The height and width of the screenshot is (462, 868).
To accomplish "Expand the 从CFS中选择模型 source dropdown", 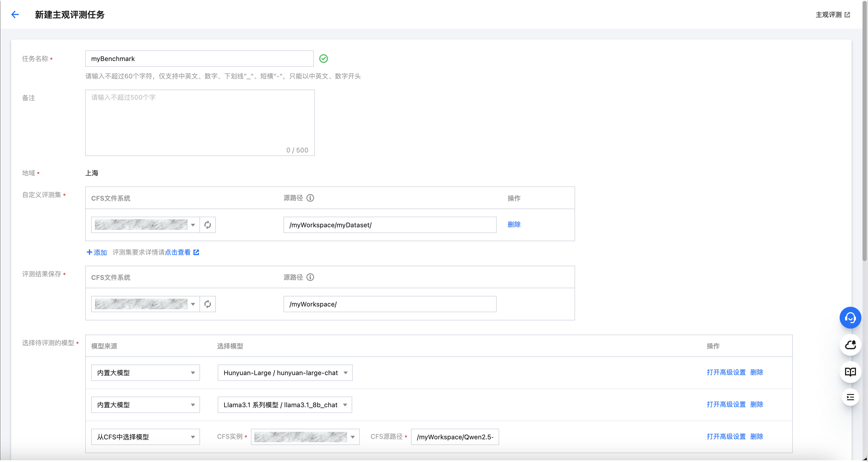I will tap(146, 437).
